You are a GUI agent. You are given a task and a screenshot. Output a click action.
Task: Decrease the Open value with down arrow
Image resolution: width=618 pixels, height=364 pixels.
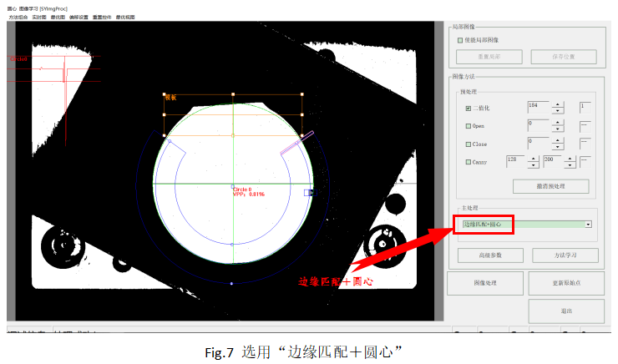pos(558,129)
